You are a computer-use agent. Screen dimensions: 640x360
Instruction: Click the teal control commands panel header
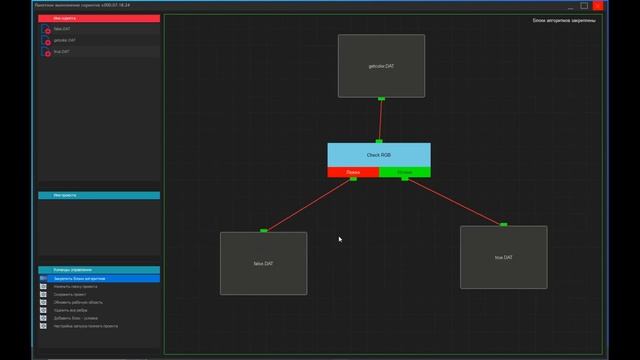pyautogui.click(x=99, y=270)
